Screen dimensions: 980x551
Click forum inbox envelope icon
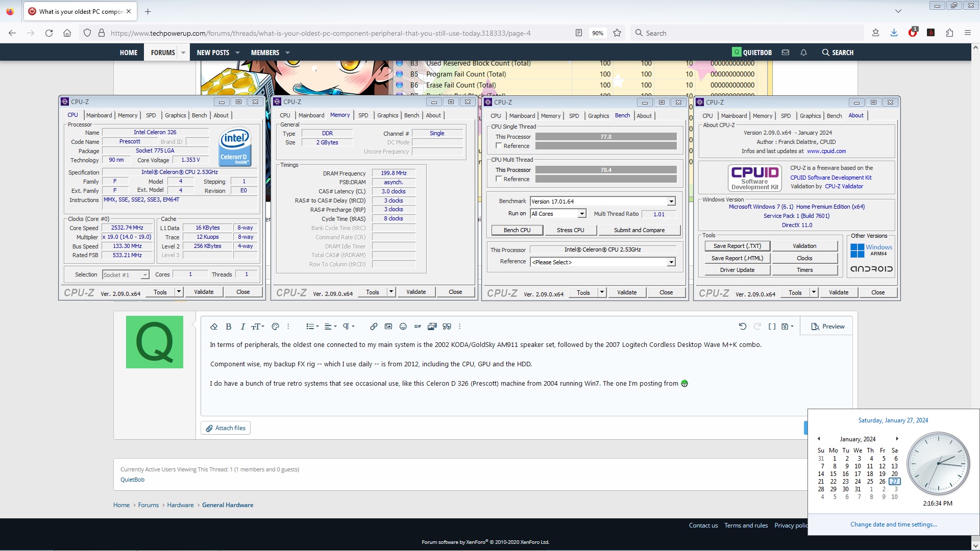786,53
